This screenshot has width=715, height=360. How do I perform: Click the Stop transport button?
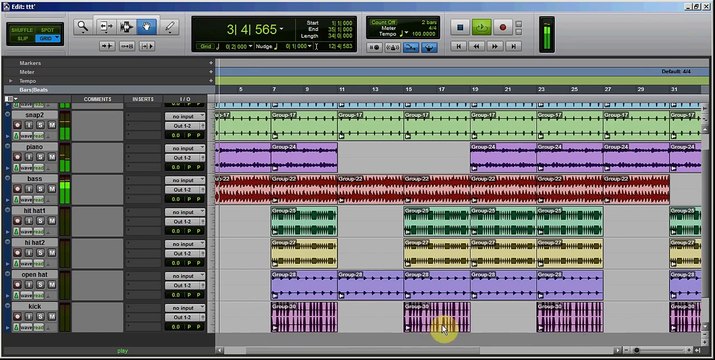click(460, 27)
